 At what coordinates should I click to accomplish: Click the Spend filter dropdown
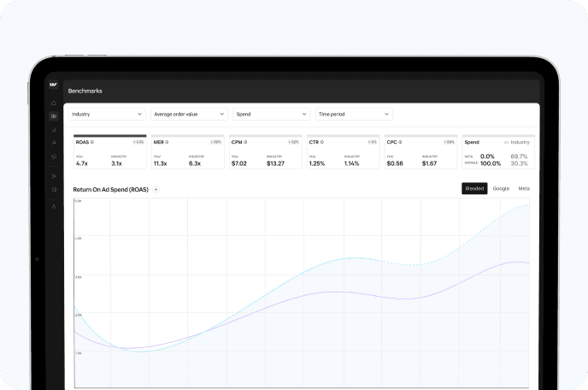coord(271,114)
